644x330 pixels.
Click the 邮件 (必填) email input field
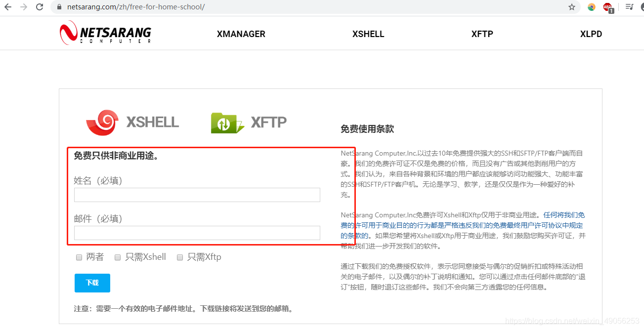click(197, 233)
